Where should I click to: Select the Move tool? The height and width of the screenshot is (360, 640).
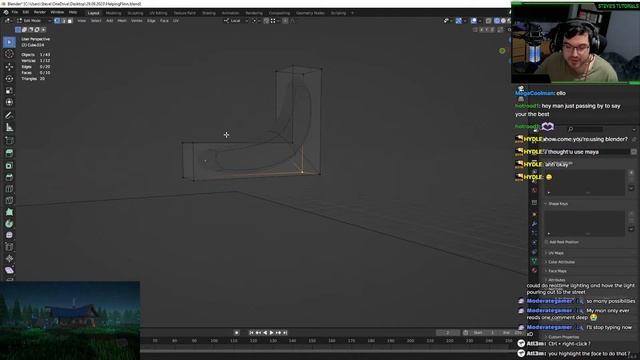pyautogui.click(x=9, y=67)
